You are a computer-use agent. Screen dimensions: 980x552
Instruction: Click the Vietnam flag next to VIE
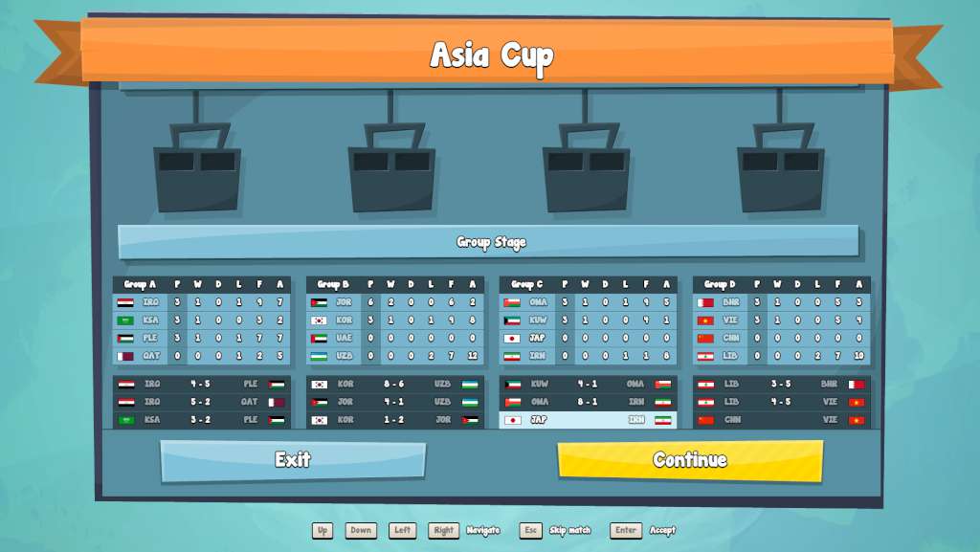[705, 320]
